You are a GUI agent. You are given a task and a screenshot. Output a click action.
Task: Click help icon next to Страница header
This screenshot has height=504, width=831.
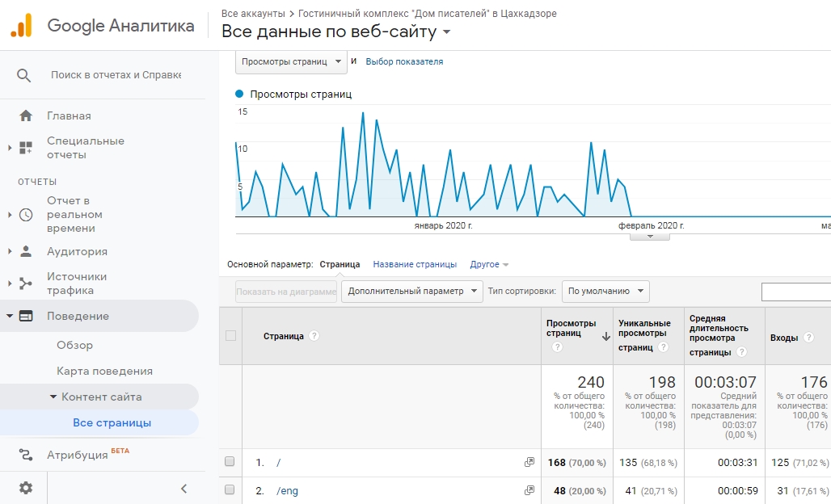[314, 336]
